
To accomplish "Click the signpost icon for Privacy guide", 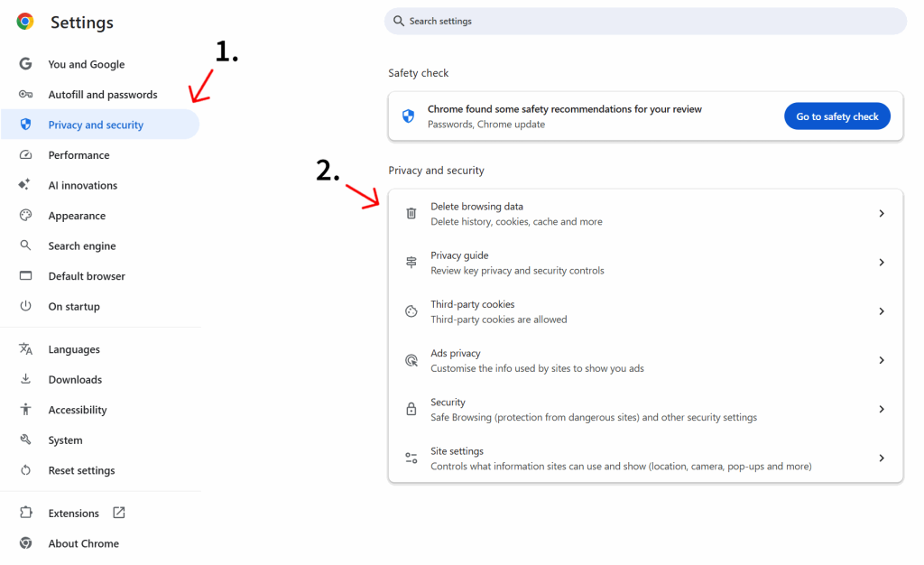I will pyautogui.click(x=411, y=262).
